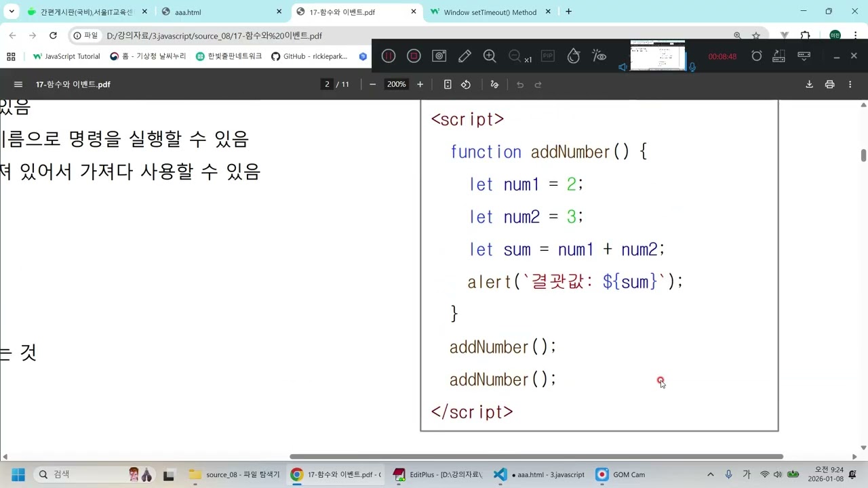Pause the GOM Cam recording
This screenshot has width=868, height=488.
pos(389,56)
